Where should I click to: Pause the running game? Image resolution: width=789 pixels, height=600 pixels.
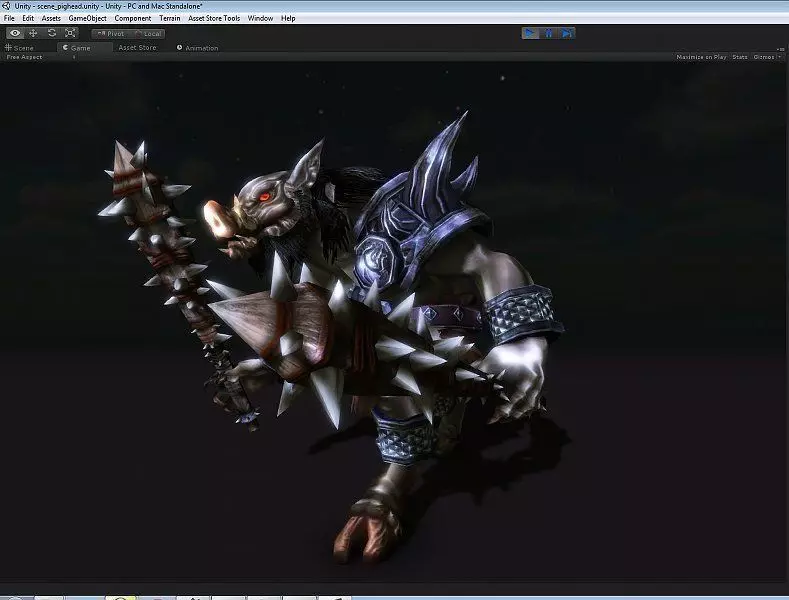[548, 33]
